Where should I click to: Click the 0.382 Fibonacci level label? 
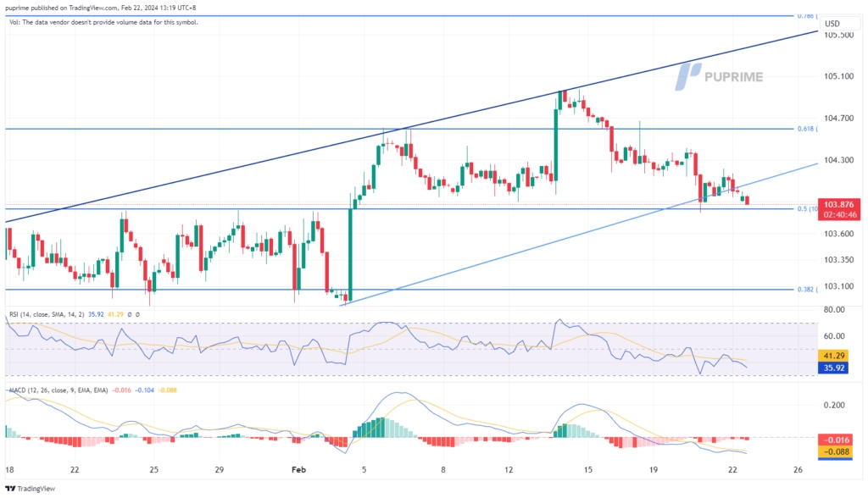click(x=807, y=290)
